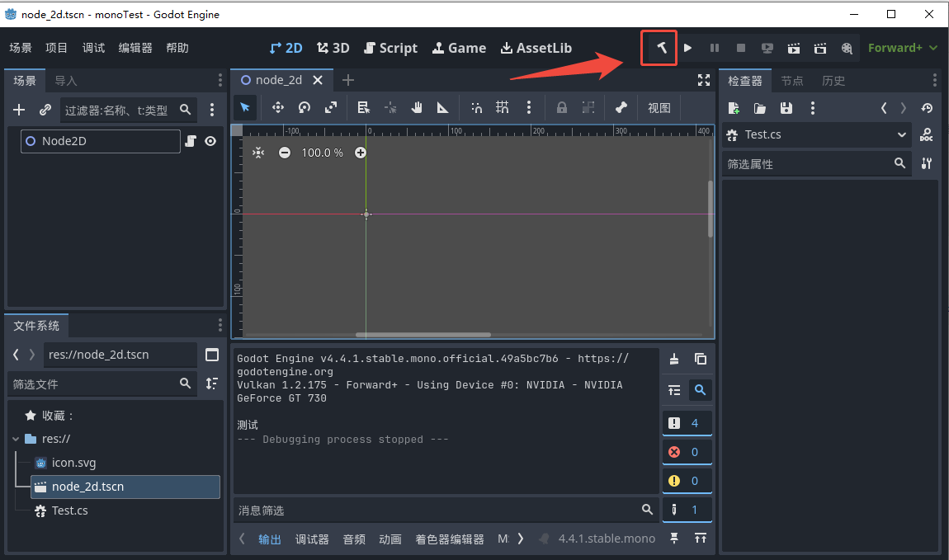The height and width of the screenshot is (560, 949).
Task: Switch to the 2D workspace
Action: pyautogui.click(x=286, y=48)
